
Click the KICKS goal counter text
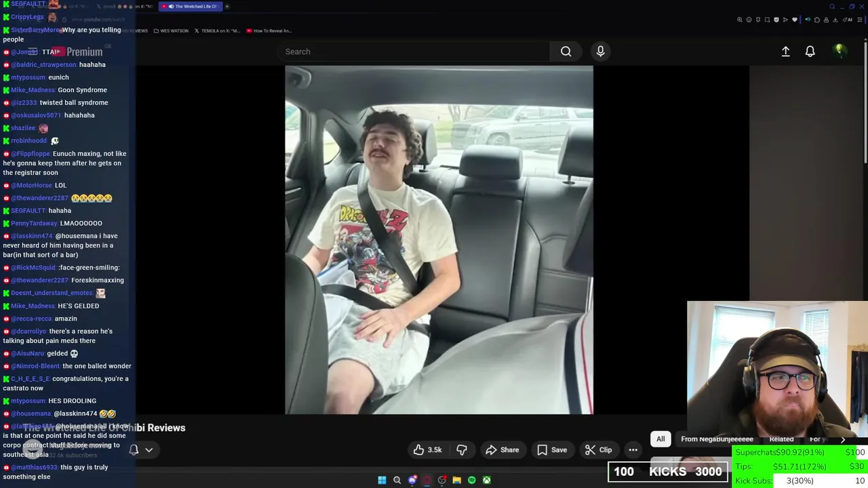668,472
